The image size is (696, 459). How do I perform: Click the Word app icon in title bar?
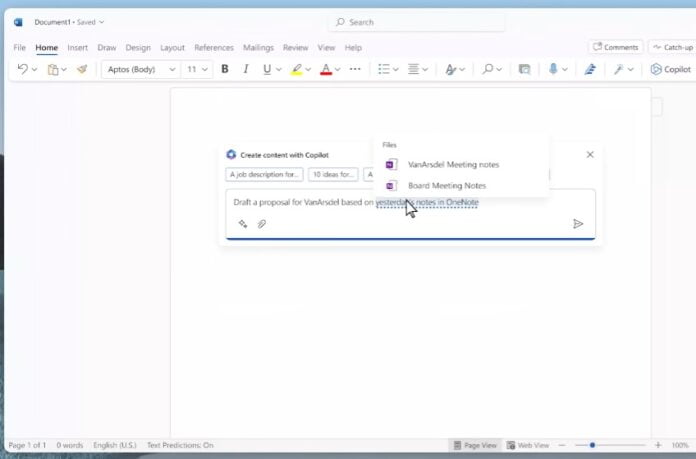coord(18,22)
